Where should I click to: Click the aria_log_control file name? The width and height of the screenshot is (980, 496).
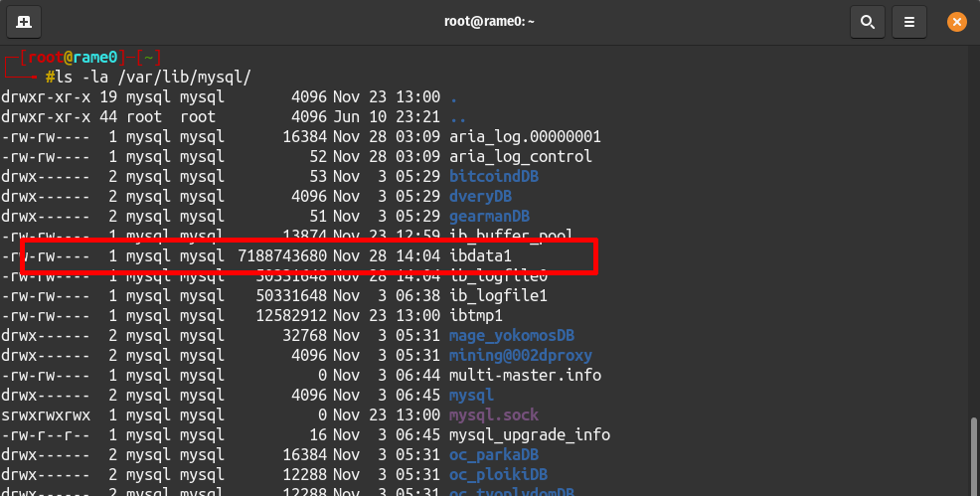[521, 156]
